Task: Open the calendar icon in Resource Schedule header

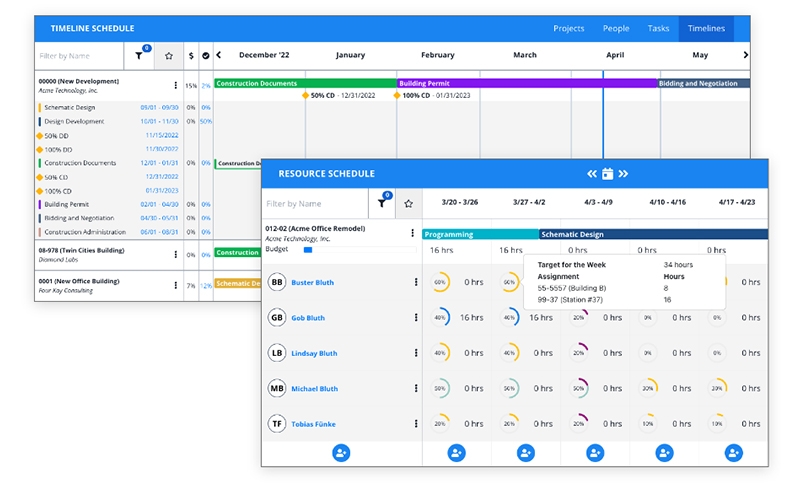Action: click(607, 173)
